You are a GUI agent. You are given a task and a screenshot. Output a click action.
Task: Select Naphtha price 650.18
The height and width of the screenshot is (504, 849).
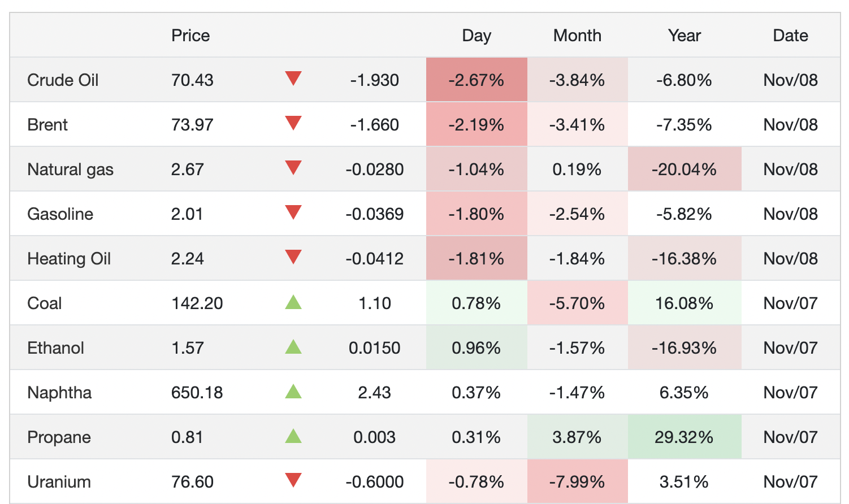pyautogui.click(x=197, y=393)
